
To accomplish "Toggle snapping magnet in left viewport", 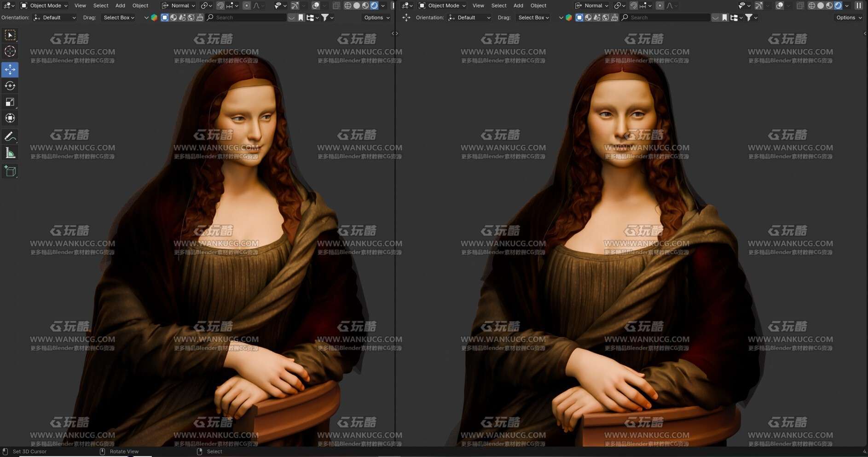I will click(x=220, y=6).
